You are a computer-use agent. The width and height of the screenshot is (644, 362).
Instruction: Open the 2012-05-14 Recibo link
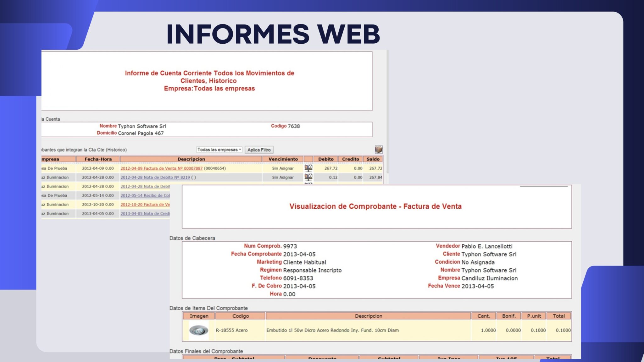tap(145, 195)
